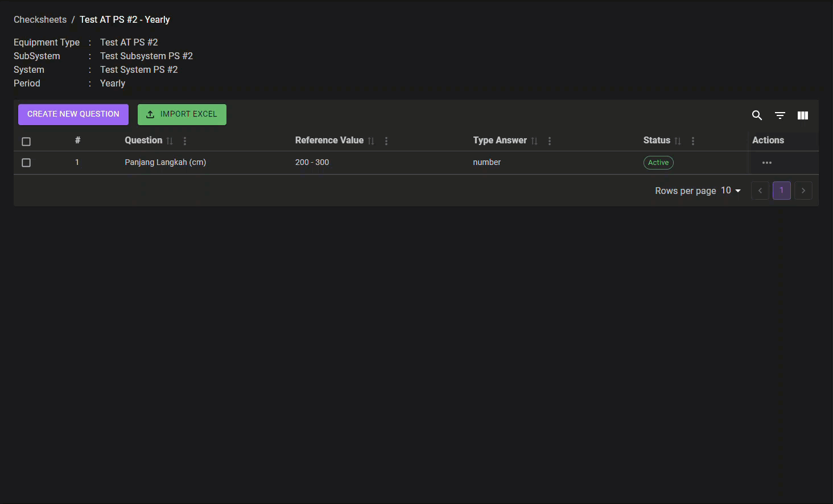Sort by Question column arrows

click(x=170, y=141)
